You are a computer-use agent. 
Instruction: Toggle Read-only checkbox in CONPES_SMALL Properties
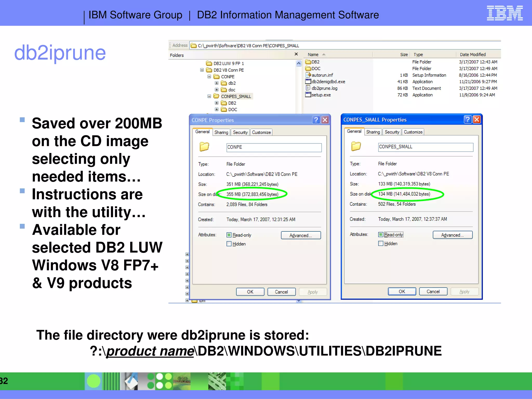pos(381,235)
